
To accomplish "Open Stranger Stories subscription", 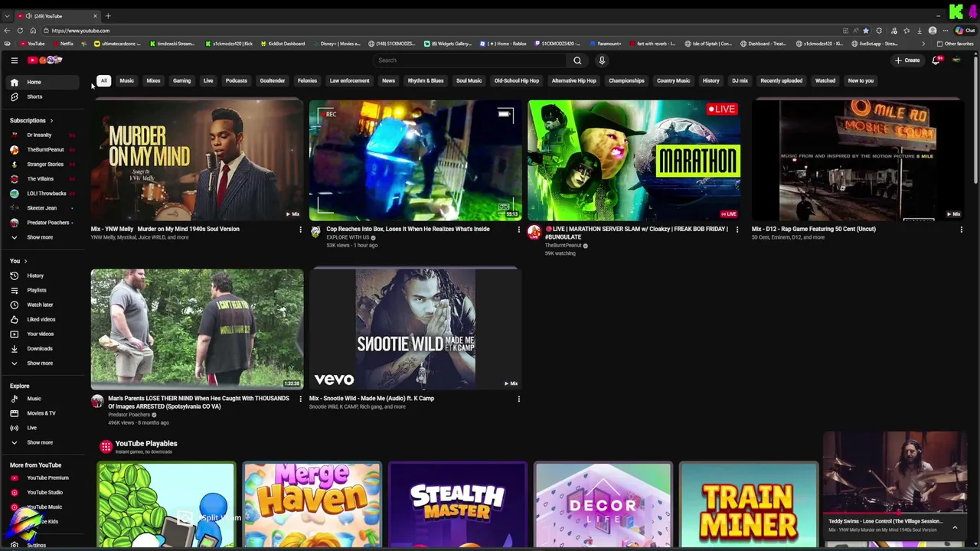I will pos(43,164).
